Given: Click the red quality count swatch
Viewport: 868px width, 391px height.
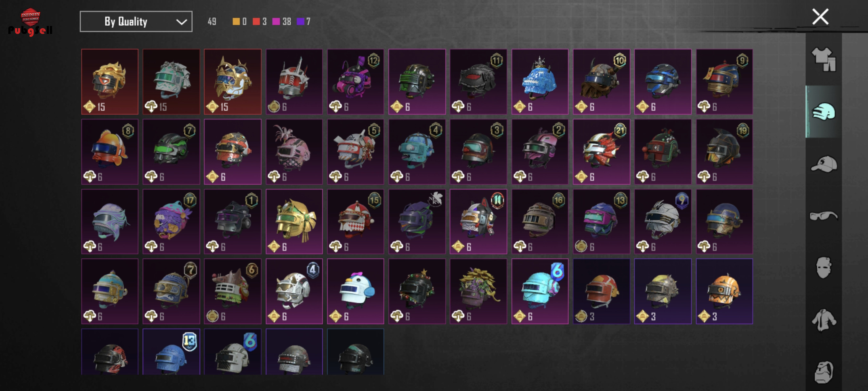Looking at the screenshot, I should coord(256,21).
